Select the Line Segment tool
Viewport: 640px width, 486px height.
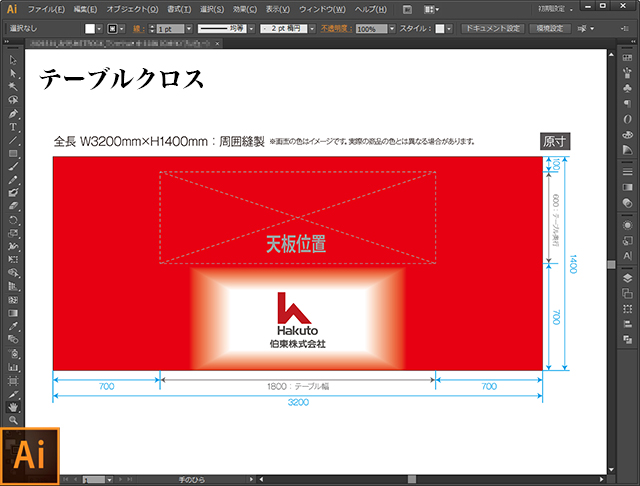tap(13, 140)
